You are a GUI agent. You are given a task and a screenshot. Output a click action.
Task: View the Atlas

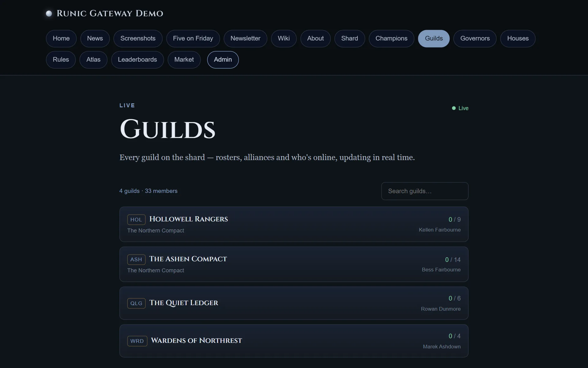(93, 60)
